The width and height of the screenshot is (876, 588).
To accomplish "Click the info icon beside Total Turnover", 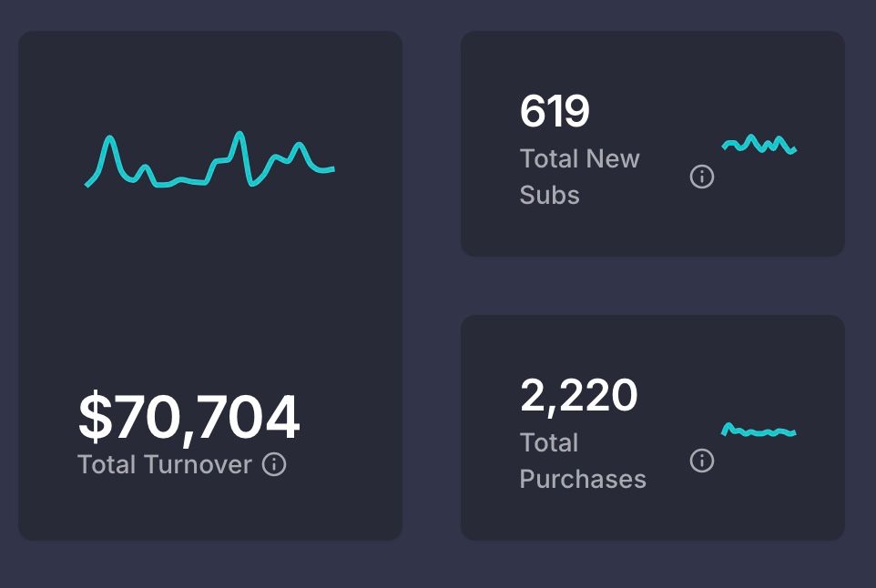I will point(273,465).
